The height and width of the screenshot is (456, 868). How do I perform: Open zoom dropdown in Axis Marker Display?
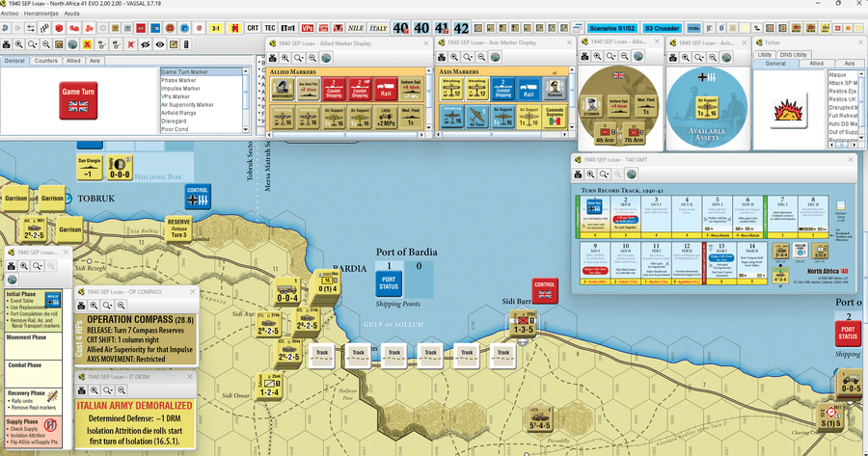point(468,57)
